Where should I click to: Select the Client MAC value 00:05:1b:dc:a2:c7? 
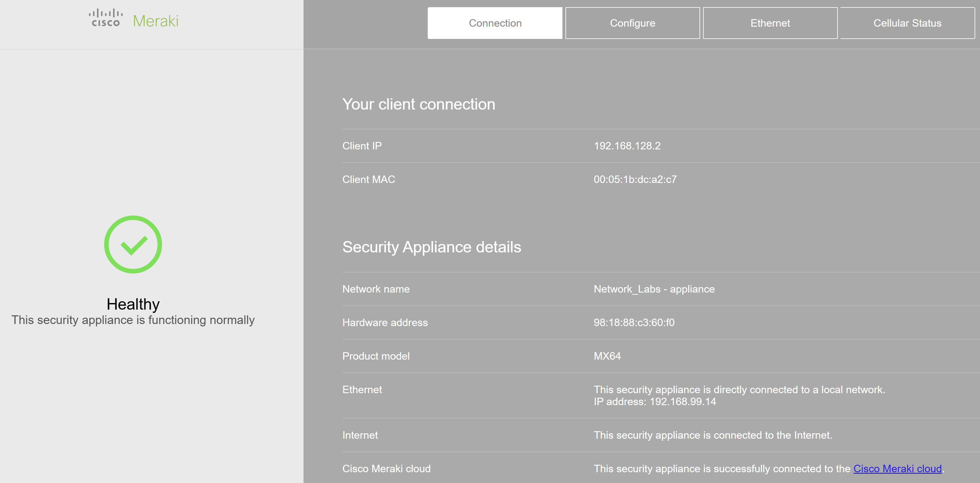point(635,179)
